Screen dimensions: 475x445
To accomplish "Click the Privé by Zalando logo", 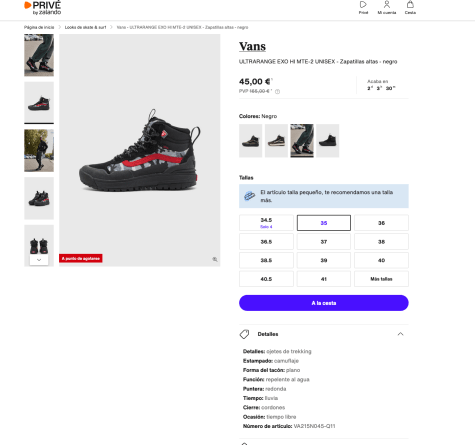I will (x=43, y=8).
